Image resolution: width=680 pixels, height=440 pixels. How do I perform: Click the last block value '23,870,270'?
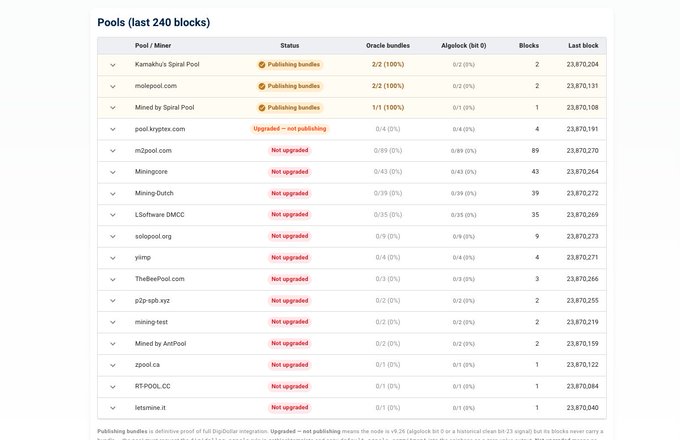click(x=582, y=151)
